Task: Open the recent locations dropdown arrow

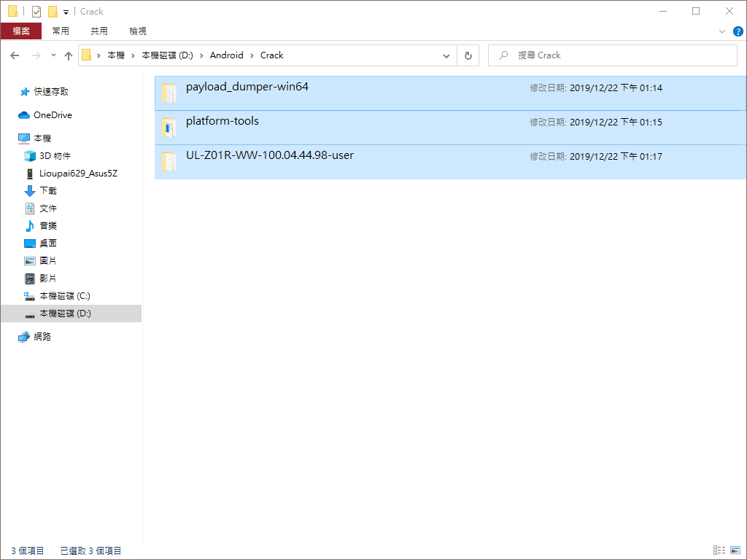Action: pos(53,55)
